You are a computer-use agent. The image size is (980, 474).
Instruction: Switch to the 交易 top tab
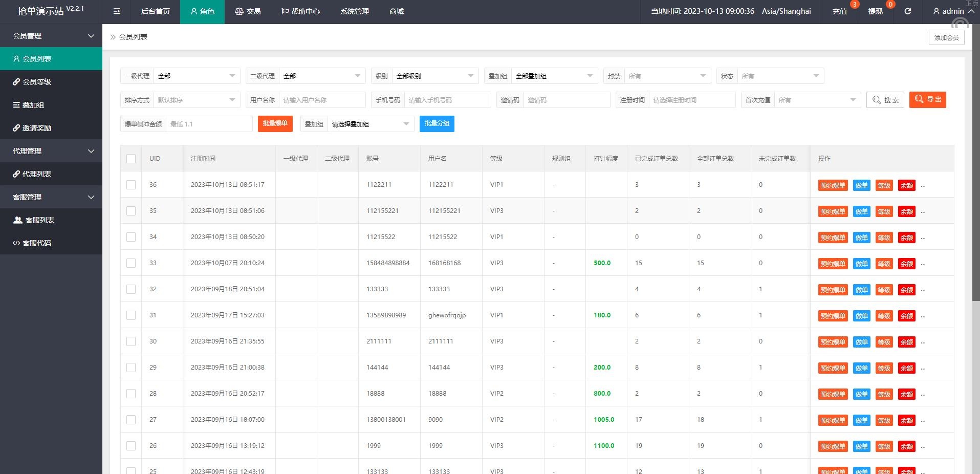click(x=248, y=11)
